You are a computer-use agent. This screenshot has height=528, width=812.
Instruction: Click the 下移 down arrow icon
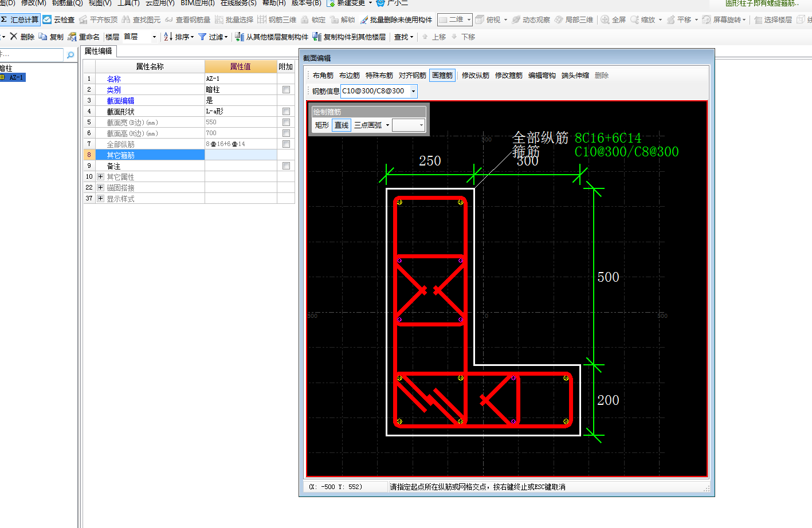pyautogui.click(x=454, y=37)
